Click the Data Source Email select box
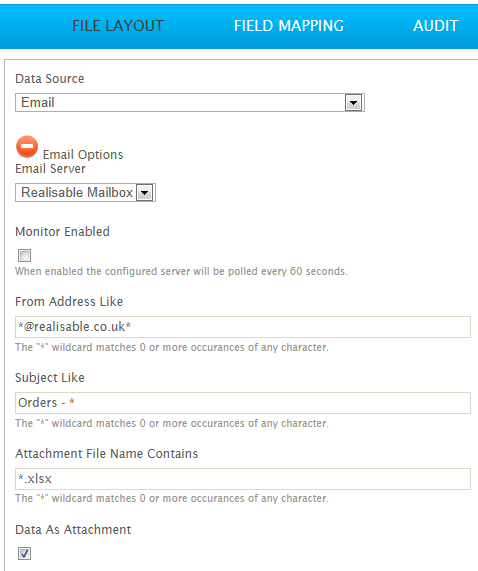478x571 pixels. click(x=190, y=103)
